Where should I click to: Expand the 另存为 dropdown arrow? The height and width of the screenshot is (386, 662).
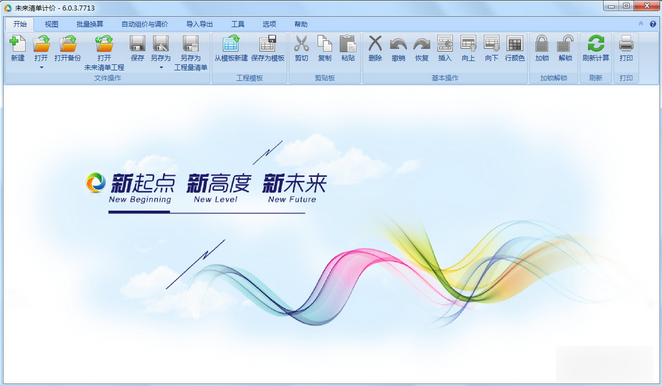click(x=161, y=67)
